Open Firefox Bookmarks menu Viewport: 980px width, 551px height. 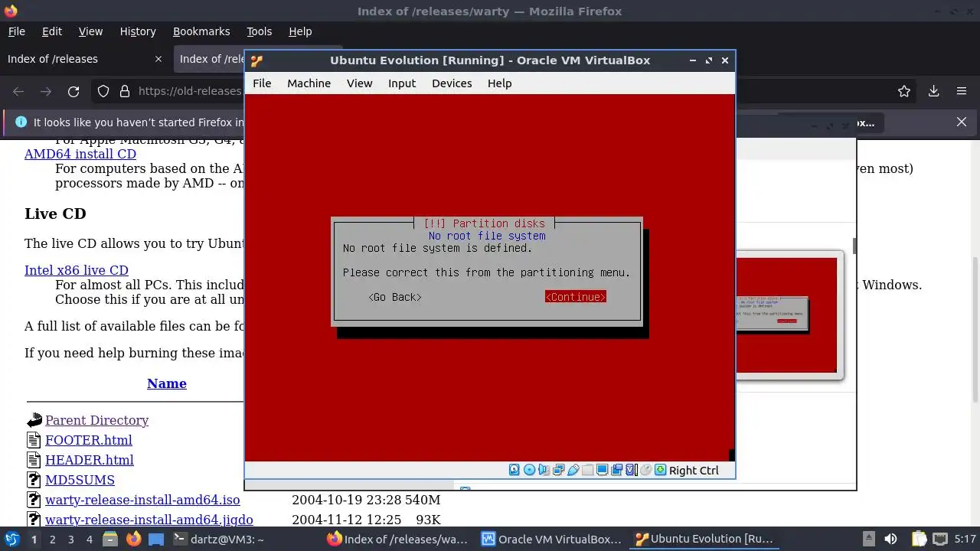point(201,31)
